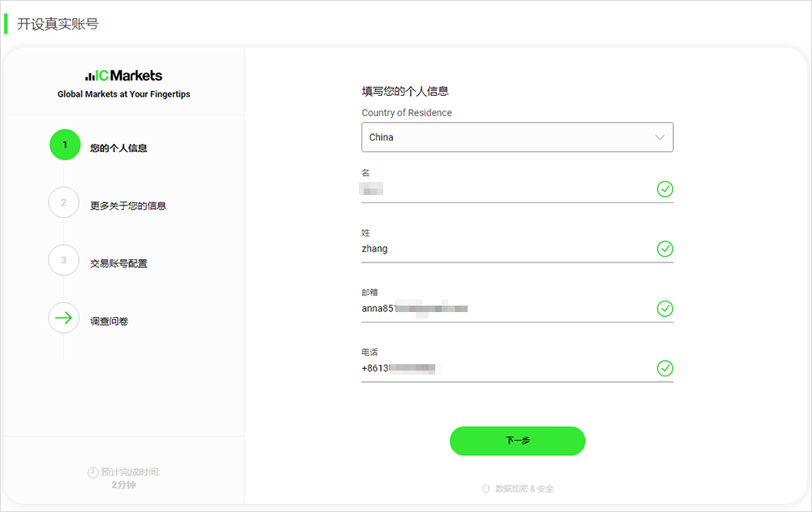This screenshot has width=812, height=512.
Task: Click the 电话 phone input field
Action: pos(503,369)
